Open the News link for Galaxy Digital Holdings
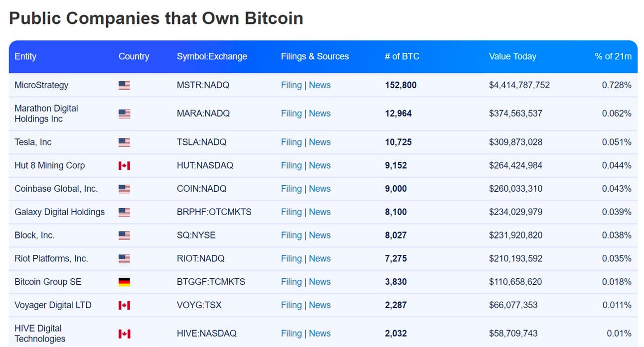 (x=320, y=212)
